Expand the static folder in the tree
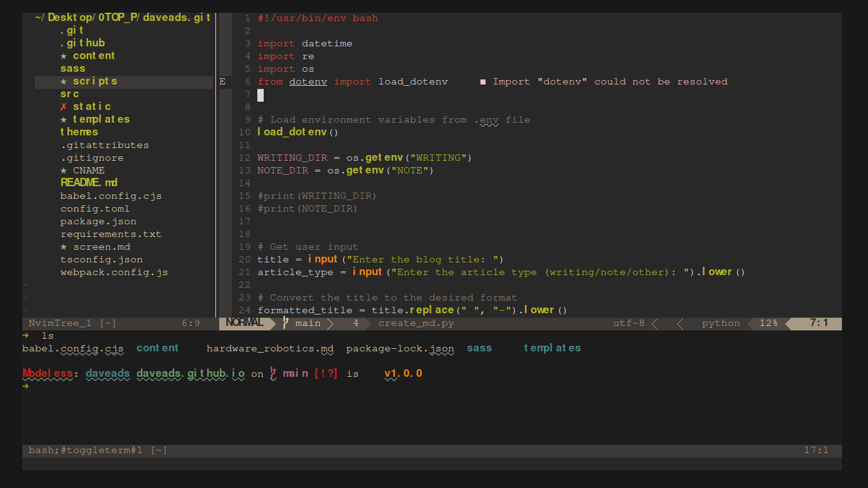868x488 pixels. point(92,107)
